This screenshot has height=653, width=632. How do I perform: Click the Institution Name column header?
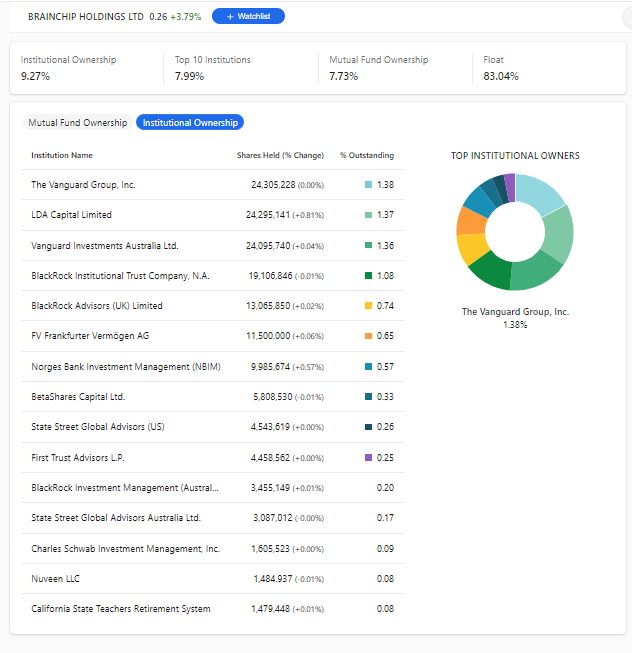click(x=62, y=155)
